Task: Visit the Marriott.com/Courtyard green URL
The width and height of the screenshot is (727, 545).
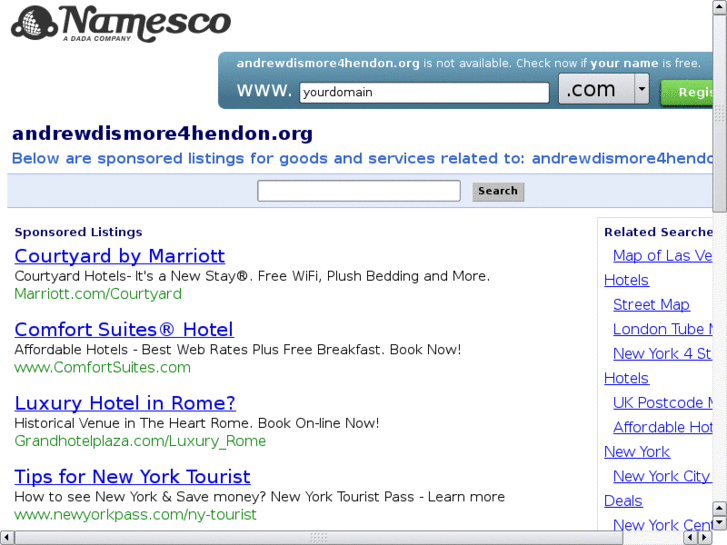Action: [98, 294]
